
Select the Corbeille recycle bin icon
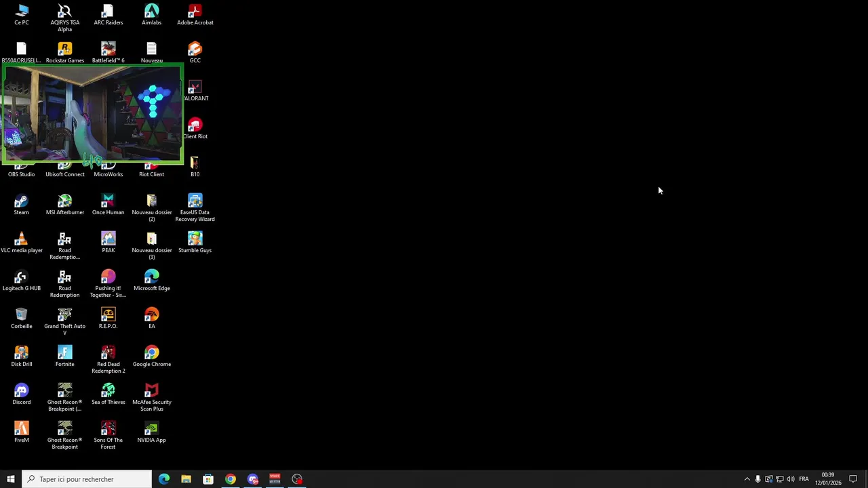point(22,318)
